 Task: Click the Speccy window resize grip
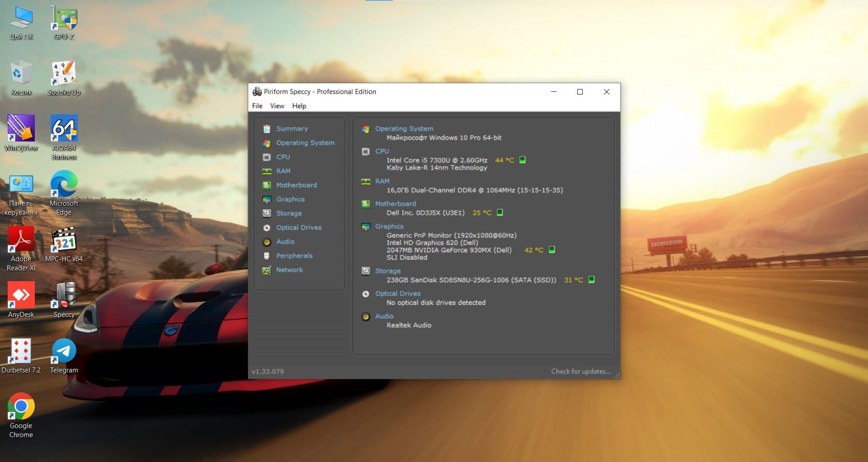(617, 376)
